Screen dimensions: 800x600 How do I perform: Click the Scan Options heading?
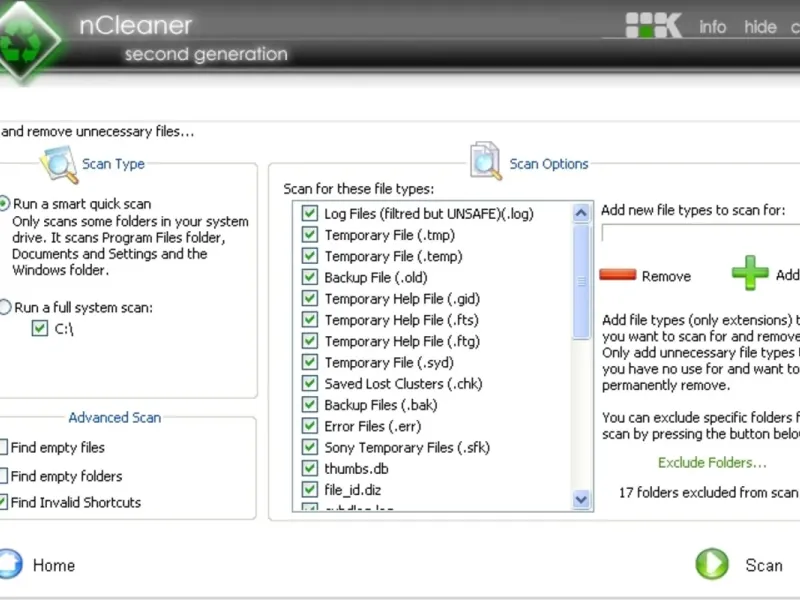pos(549,164)
